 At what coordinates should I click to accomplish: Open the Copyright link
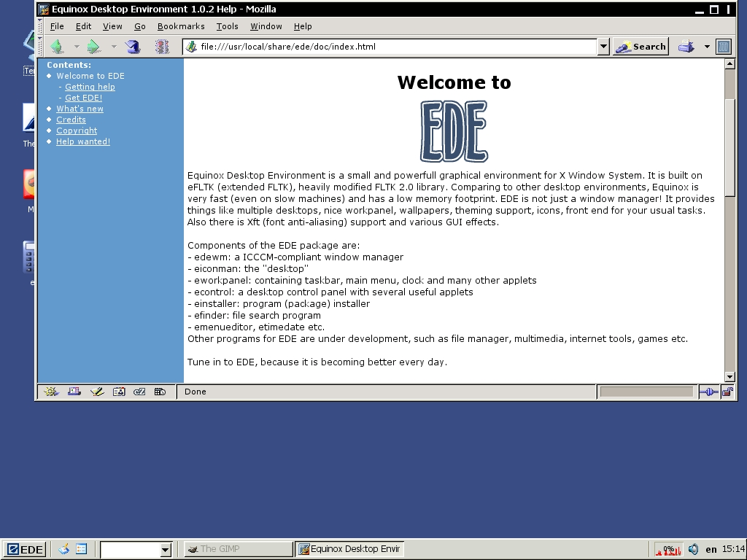77,131
